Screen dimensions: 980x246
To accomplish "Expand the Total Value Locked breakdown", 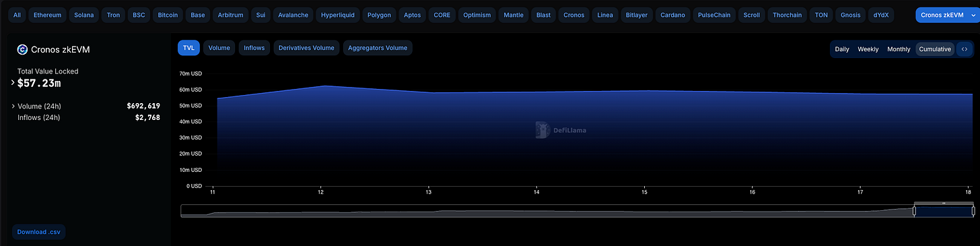I will pyautogui.click(x=13, y=83).
